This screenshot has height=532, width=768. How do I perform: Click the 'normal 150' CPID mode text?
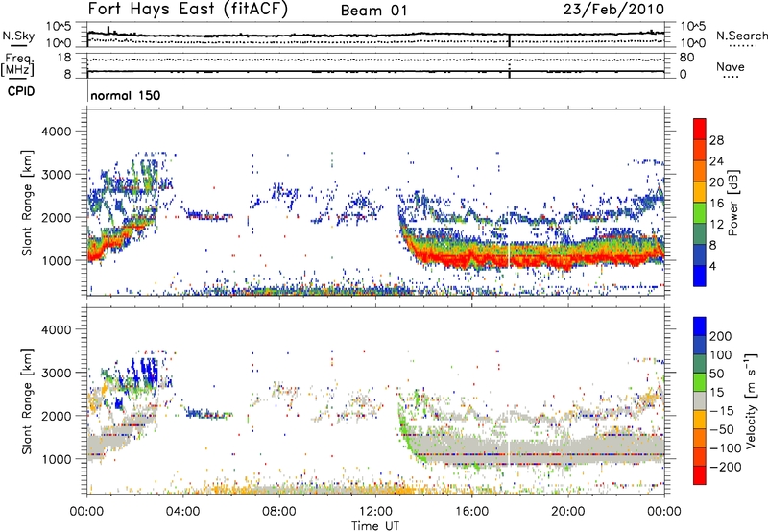pos(126,95)
